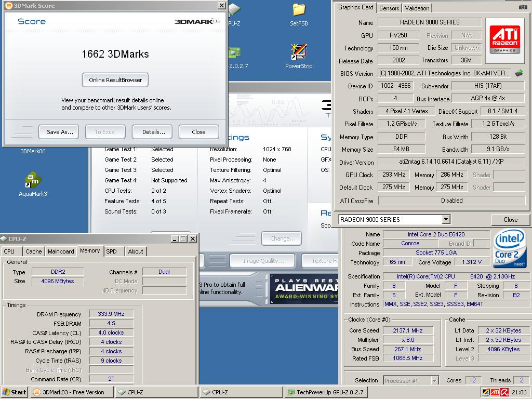Click the Alienware banner ad in 3DMark03
532x399 pixels.
(305, 289)
